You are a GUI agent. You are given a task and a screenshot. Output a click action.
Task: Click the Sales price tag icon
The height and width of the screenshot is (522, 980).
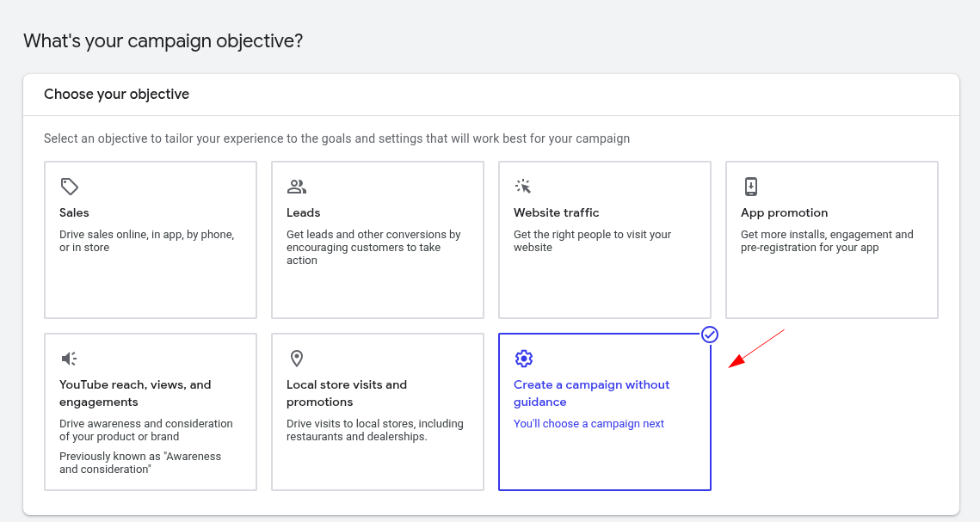[70, 186]
